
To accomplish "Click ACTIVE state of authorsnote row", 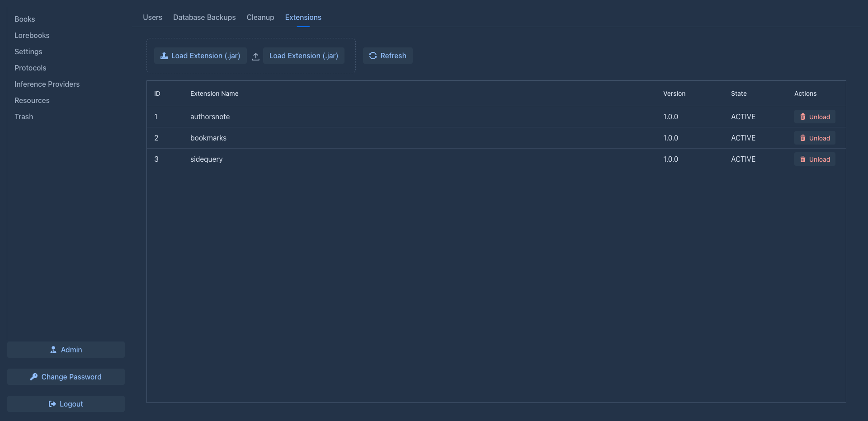I will [x=743, y=117].
